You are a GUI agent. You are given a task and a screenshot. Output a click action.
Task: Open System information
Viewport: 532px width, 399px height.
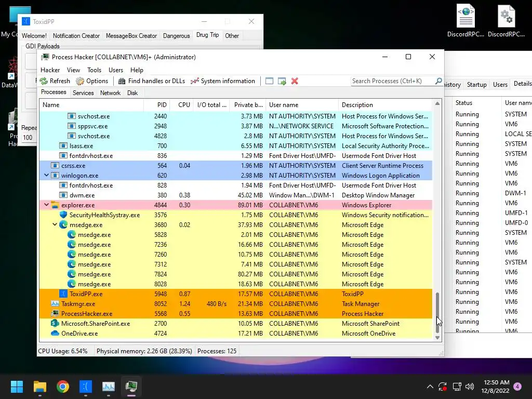coord(222,81)
